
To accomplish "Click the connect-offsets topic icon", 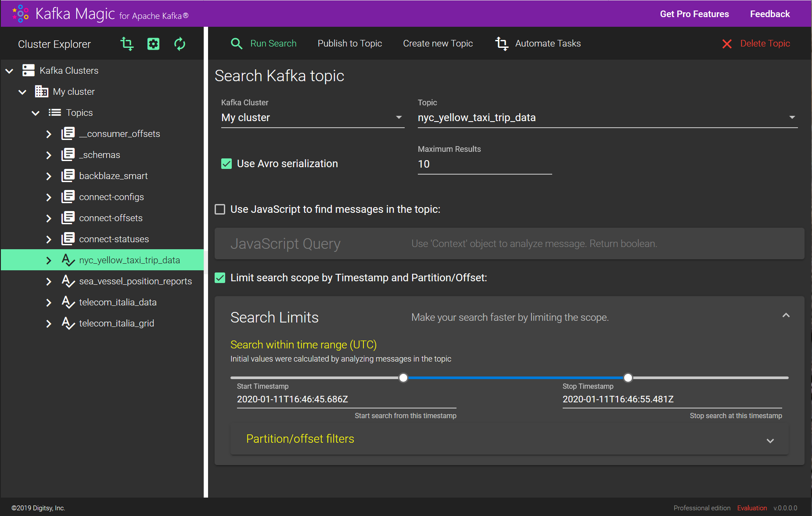I will [68, 218].
